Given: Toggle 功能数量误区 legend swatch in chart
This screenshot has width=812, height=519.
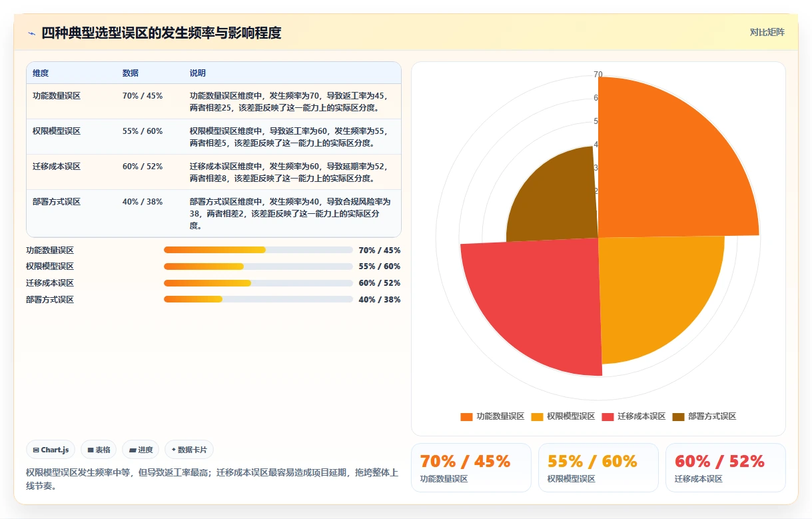Looking at the screenshot, I should coord(466,416).
